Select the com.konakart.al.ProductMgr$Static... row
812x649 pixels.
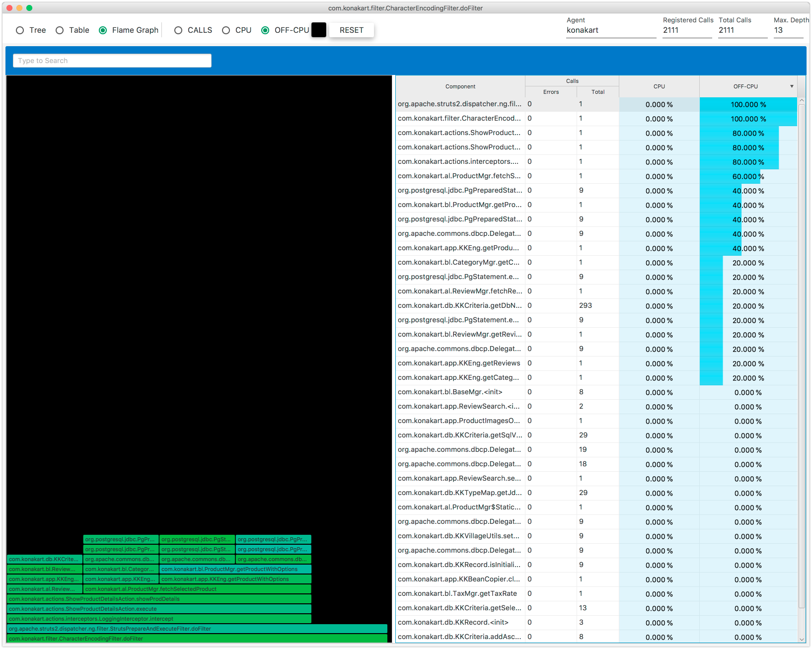(x=596, y=507)
